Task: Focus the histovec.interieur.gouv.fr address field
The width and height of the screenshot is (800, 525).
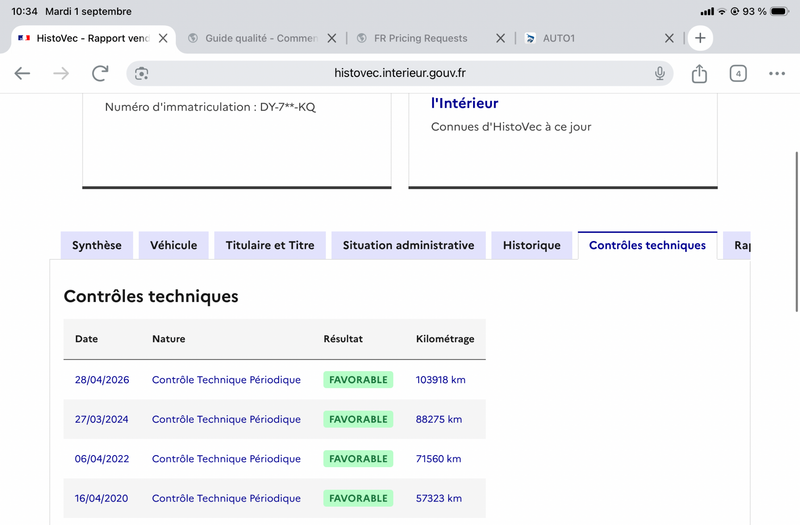Action: click(399, 73)
